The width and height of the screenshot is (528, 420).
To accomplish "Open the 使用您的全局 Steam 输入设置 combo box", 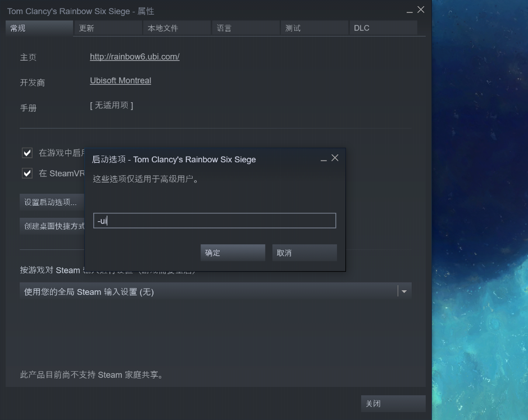I will (x=216, y=291).
